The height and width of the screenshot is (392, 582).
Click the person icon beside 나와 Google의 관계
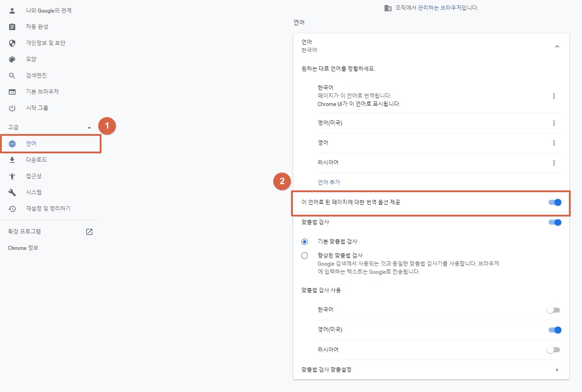[12, 10]
